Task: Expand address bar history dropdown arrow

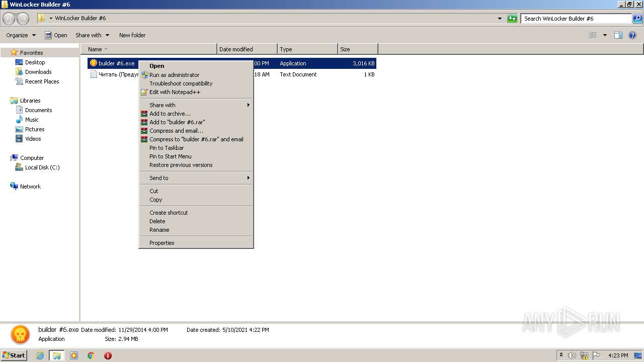Action: tap(500, 19)
